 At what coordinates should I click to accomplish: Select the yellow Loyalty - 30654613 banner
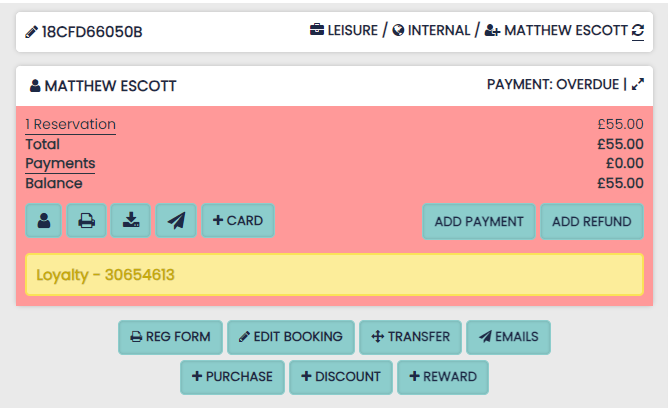pyautogui.click(x=334, y=275)
